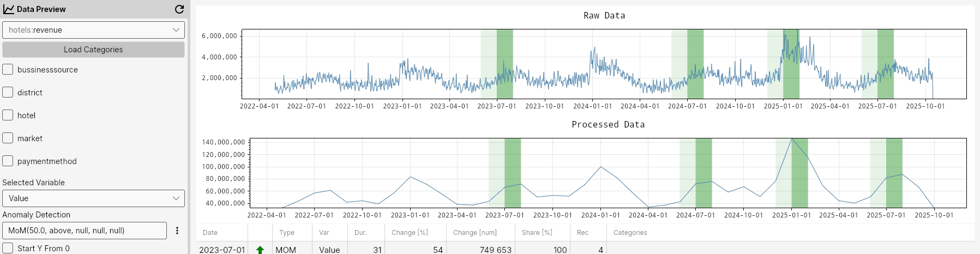This screenshot has height=254, width=980.
Task: Click the Load Categories button
Action: pyautogui.click(x=93, y=50)
